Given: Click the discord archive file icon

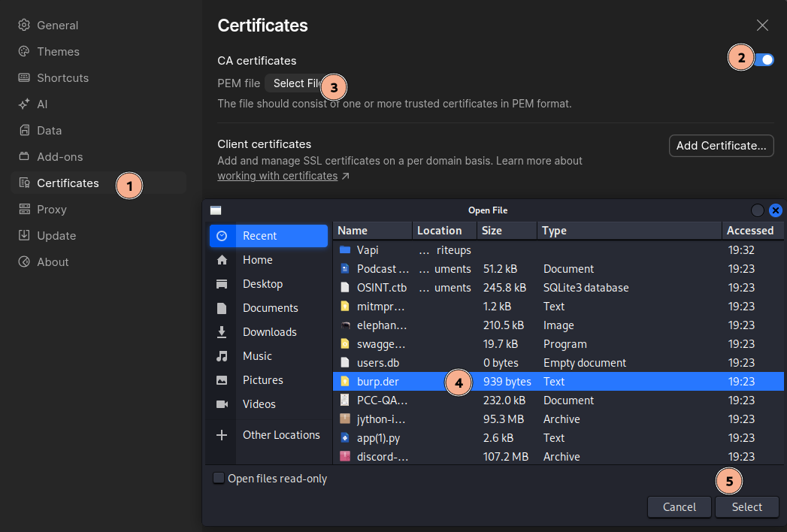Looking at the screenshot, I should coord(345,456).
